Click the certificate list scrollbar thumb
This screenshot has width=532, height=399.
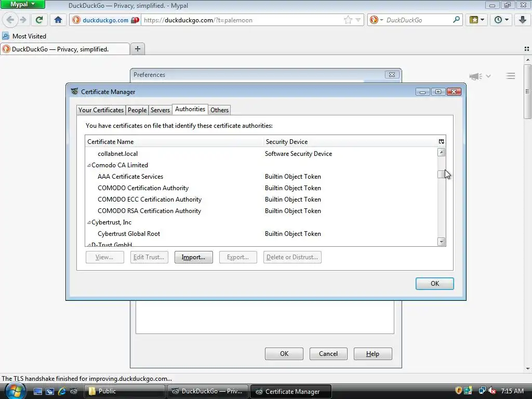[x=442, y=174]
